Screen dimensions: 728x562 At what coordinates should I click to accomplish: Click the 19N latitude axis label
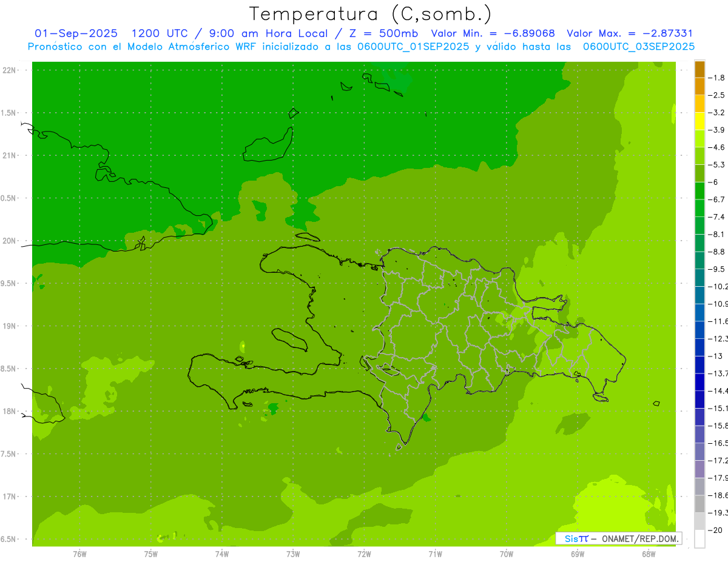[9, 326]
